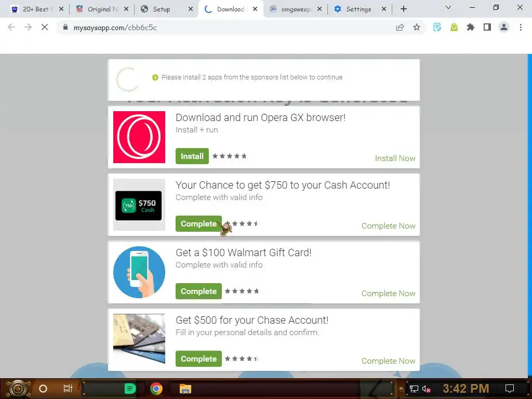Screen dimensions: 532x399
Task: Click Complete button for $750 Cash offer
Action: click(198, 223)
